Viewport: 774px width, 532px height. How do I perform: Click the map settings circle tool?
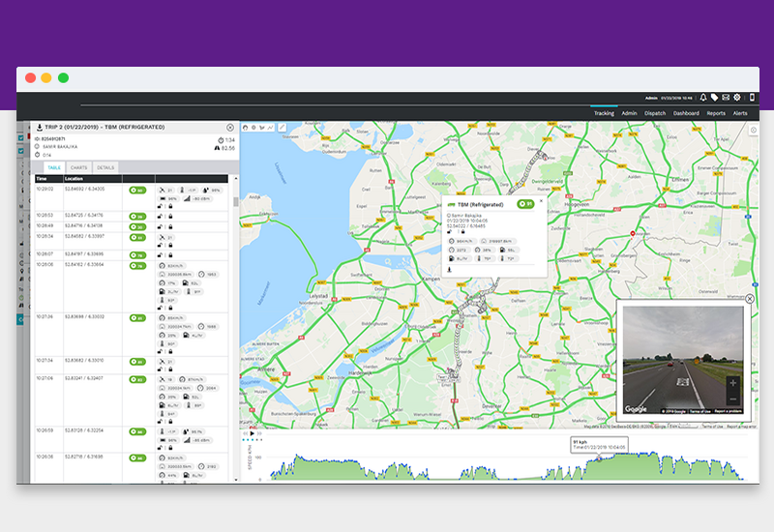253,128
